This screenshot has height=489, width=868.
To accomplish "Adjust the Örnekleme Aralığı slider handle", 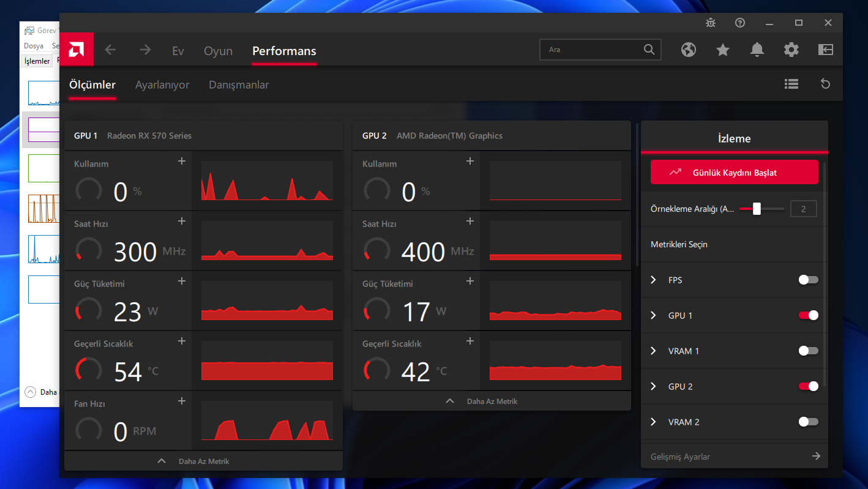I will 757,209.
